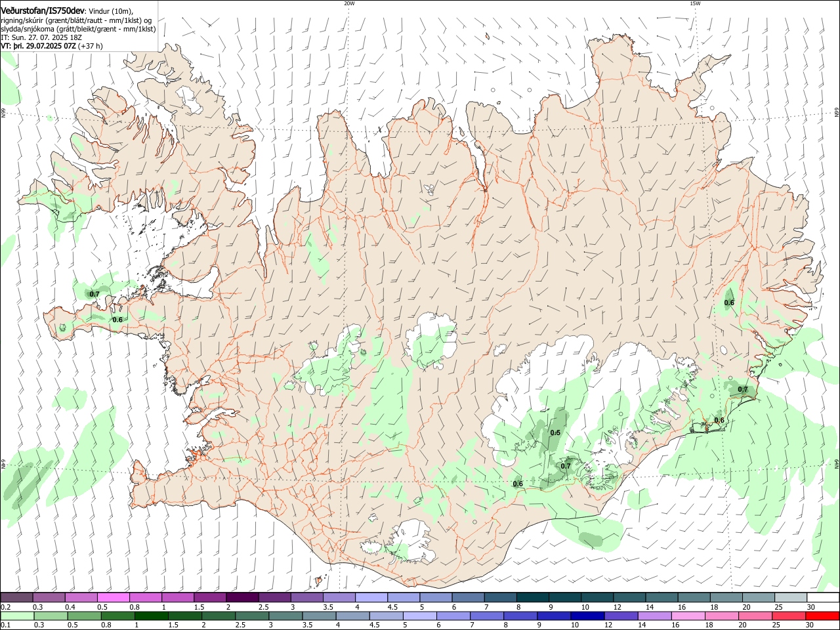This screenshot has width=840, height=630.
Task: Select the dark teal 8 swatch in upper legend
Action: point(532,597)
